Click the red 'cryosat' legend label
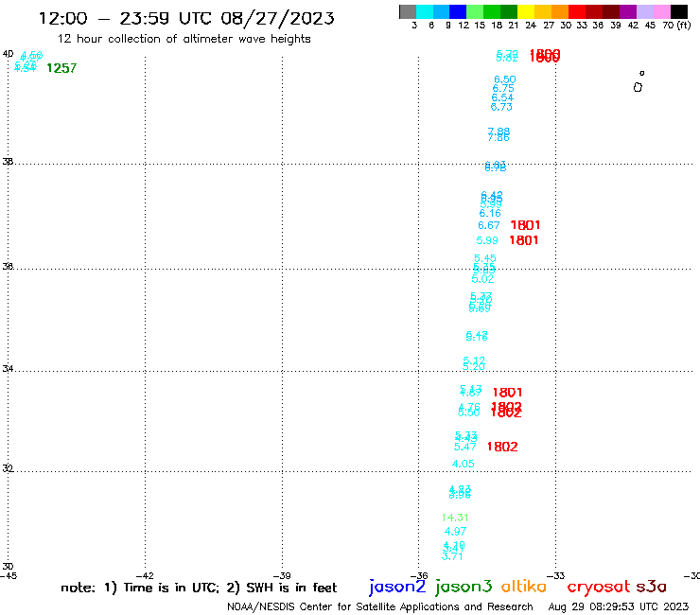The height and width of the screenshot is (615, 700). click(599, 588)
